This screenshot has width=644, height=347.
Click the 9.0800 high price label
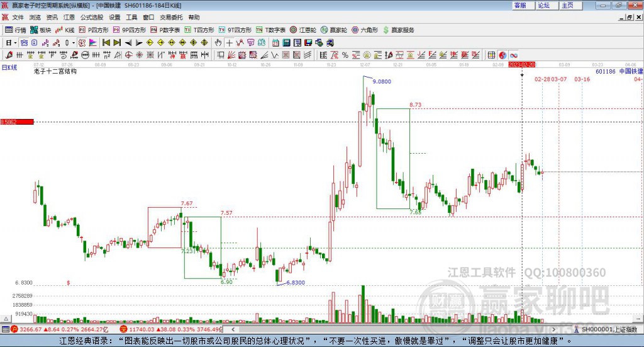[382, 81]
